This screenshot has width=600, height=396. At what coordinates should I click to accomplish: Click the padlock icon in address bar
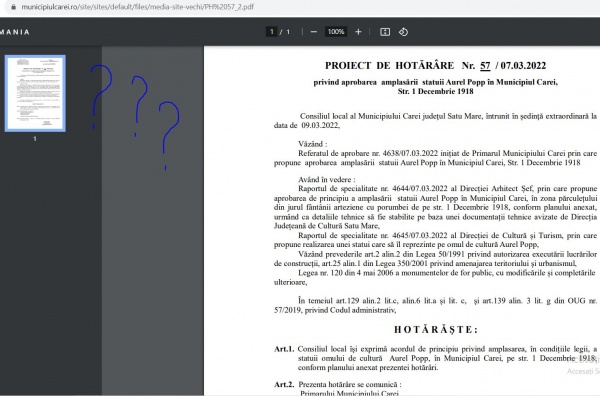14,7
